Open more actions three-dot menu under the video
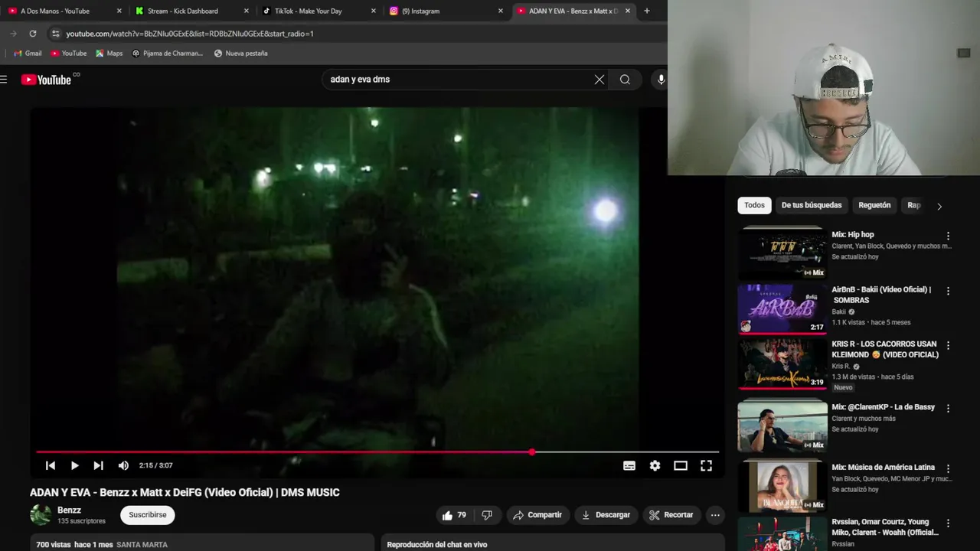The height and width of the screenshot is (551, 980). point(715,515)
